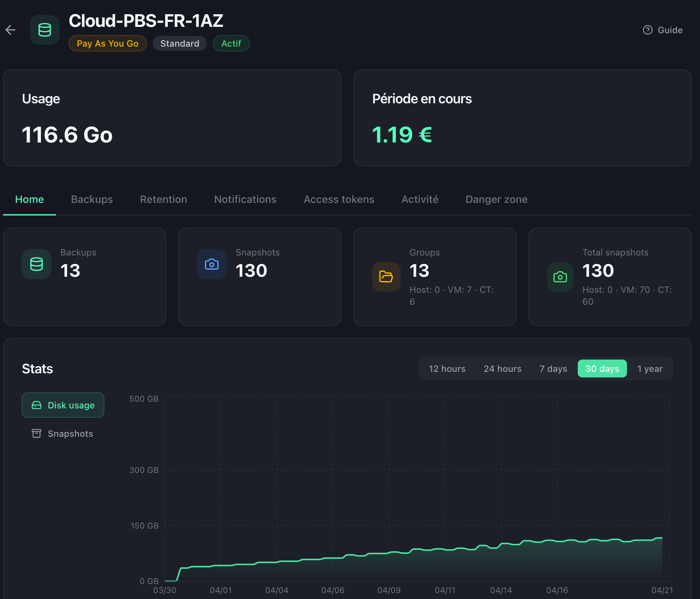Image resolution: width=700 pixels, height=599 pixels.
Task: Click the Pay As You Go badge
Action: point(107,43)
